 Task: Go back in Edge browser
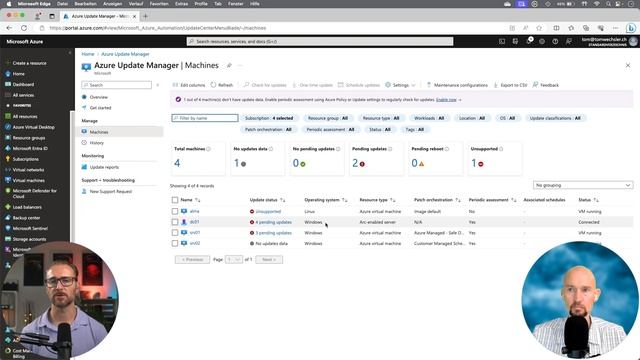click(x=9, y=28)
